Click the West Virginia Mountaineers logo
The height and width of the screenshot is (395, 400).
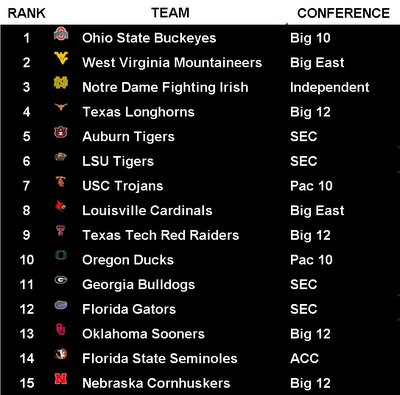pyautogui.click(x=61, y=58)
